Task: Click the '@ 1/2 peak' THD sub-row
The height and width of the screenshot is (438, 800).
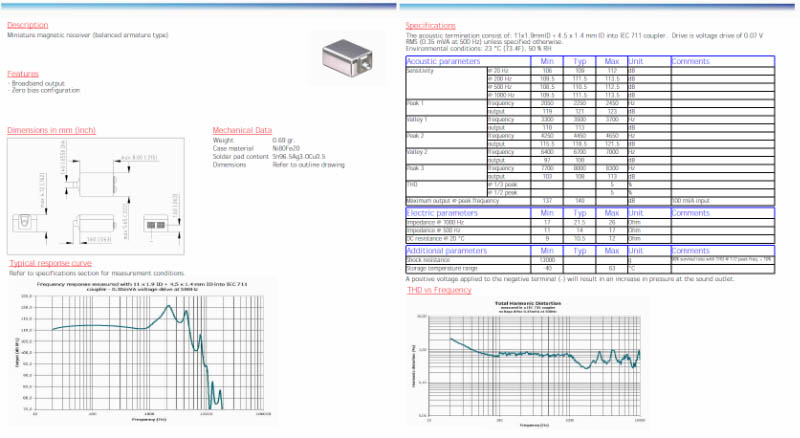Action: [503, 192]
